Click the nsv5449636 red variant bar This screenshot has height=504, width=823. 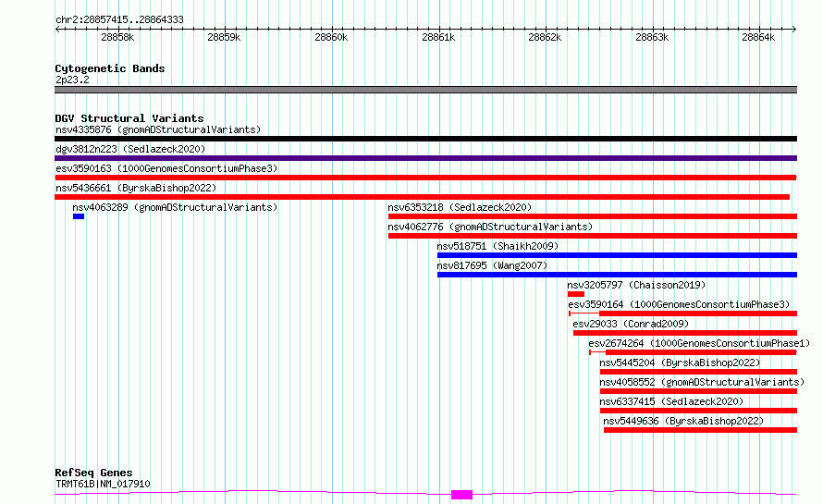tap(700, 430)
